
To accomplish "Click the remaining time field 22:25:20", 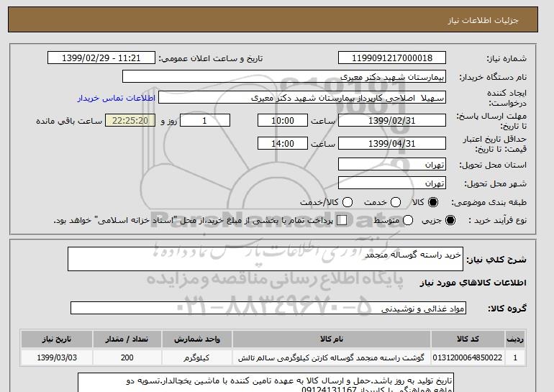I will tap(130, 120).
